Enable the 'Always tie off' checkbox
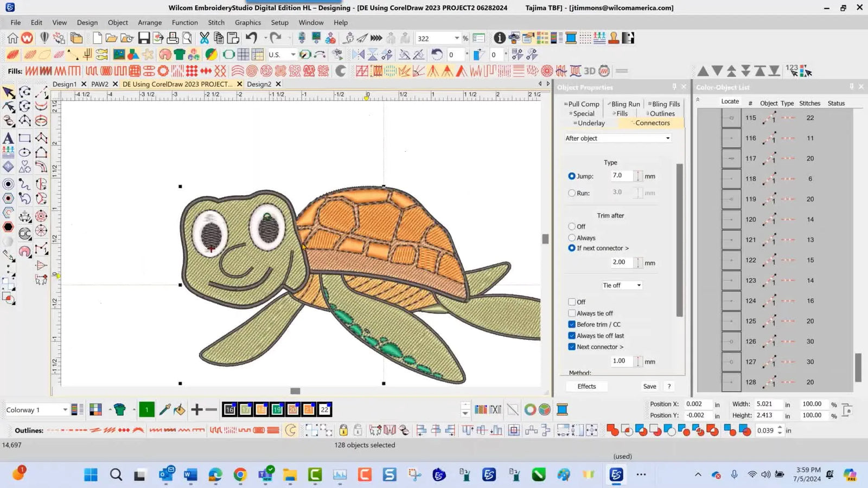 [x=572, y=313]
